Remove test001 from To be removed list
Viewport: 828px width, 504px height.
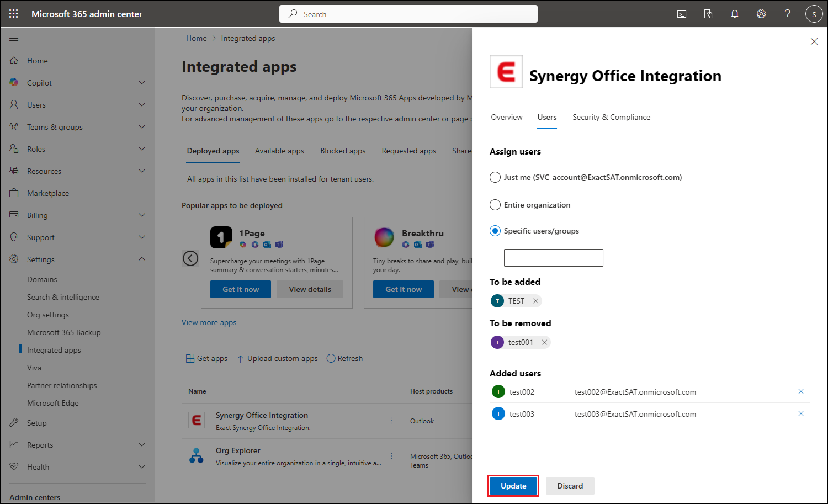(x=544, y=342)
